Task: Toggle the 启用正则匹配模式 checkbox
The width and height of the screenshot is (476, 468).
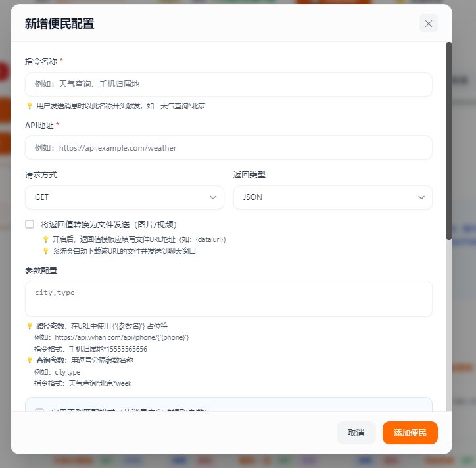Action: click(39, 411)
